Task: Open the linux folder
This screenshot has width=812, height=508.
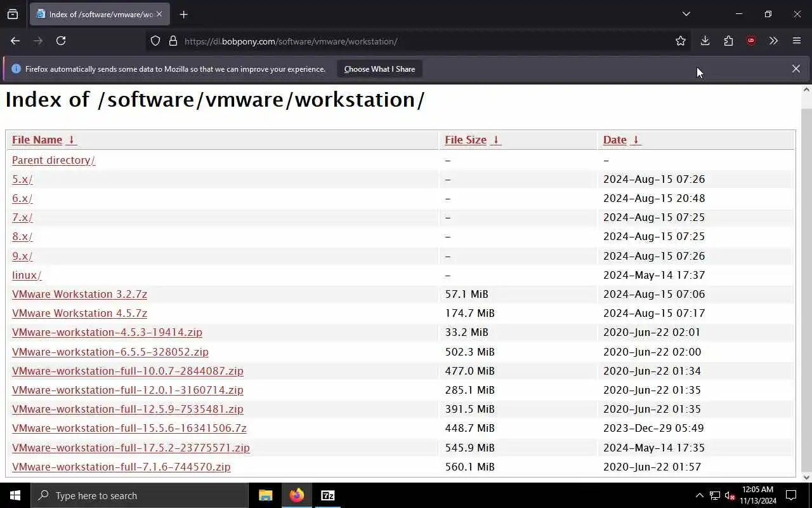Action: click(27, 275)
